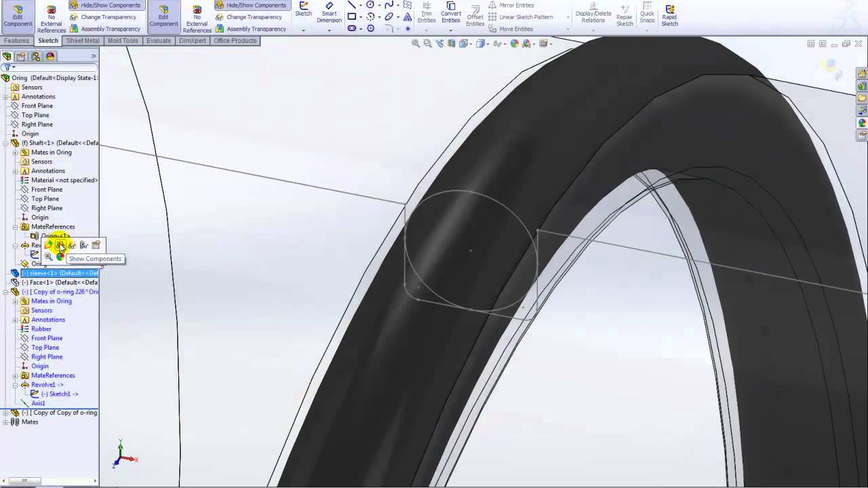Click Move Entities button
The height and width of the screenshot is (488, 868).
(510, 29)
